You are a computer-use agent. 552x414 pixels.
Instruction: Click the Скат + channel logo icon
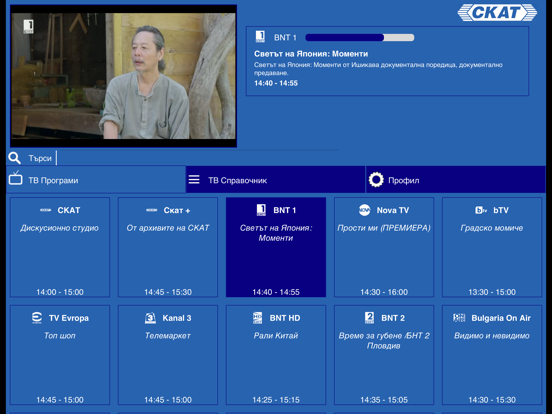[152, 210]
